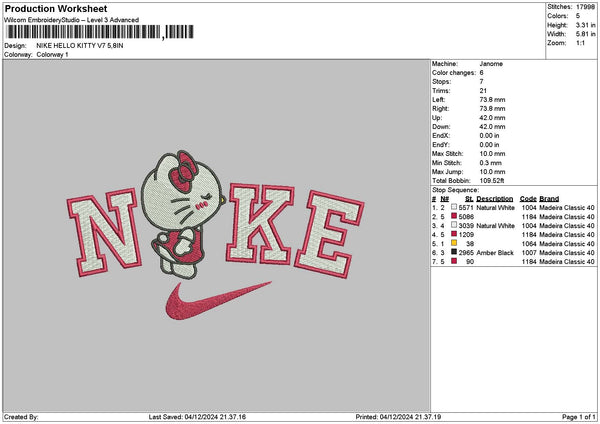The width and height of the screenshot is (600, 424).
Task: Select the "Left:" measurement 73.8 mm
Action: point(492,99)
